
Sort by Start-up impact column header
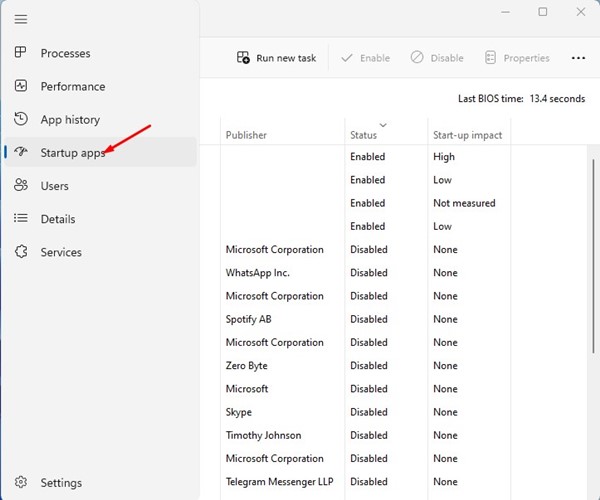(x=467, y=134)
